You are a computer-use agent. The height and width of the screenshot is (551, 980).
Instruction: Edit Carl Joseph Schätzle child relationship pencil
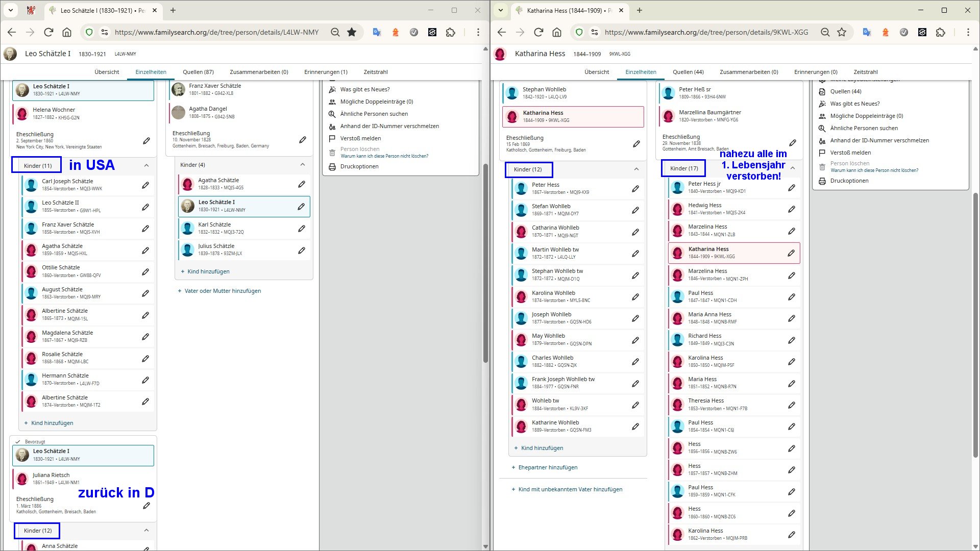(x=145, y=185)
